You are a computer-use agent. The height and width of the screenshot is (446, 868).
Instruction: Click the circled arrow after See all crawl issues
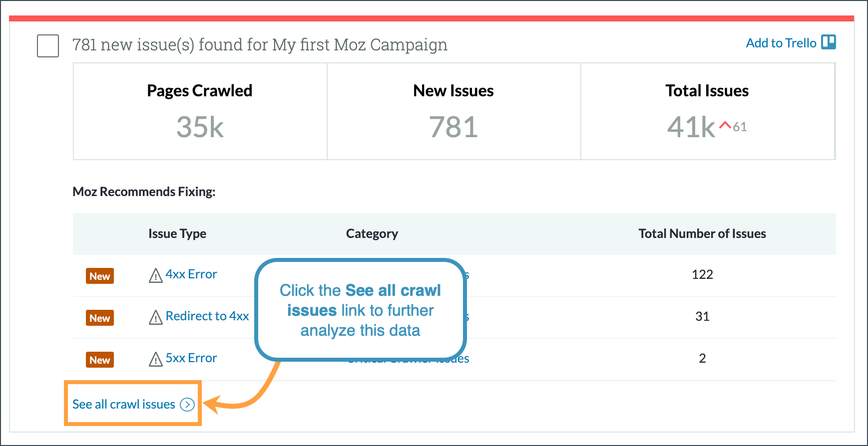pyautogui.click(x=188, y=405)
